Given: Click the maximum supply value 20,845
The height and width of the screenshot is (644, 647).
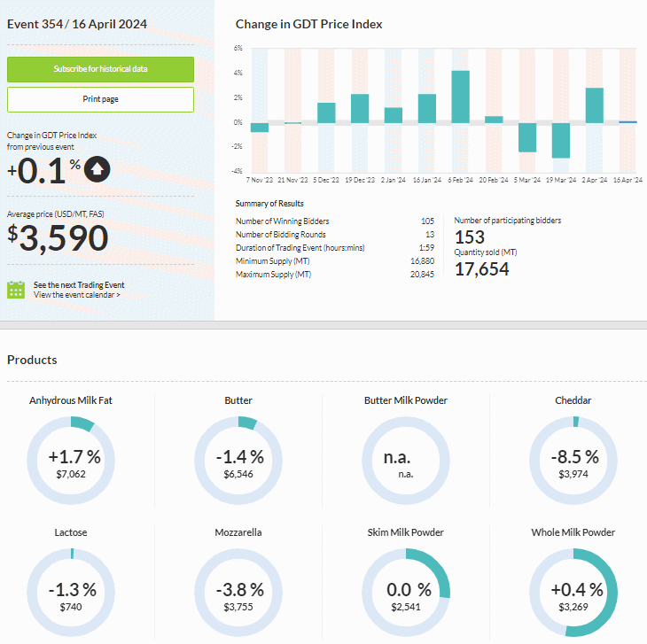Looking at the screenshot, I should point(422,275).
